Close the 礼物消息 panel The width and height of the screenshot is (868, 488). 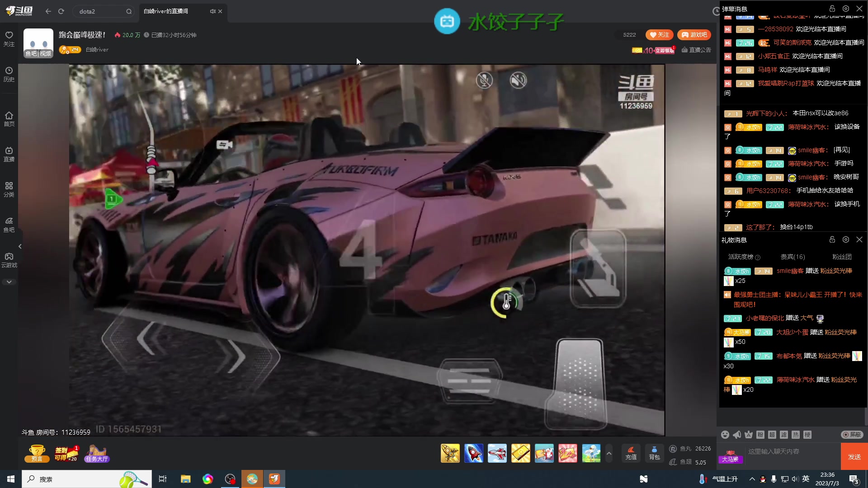859,239
